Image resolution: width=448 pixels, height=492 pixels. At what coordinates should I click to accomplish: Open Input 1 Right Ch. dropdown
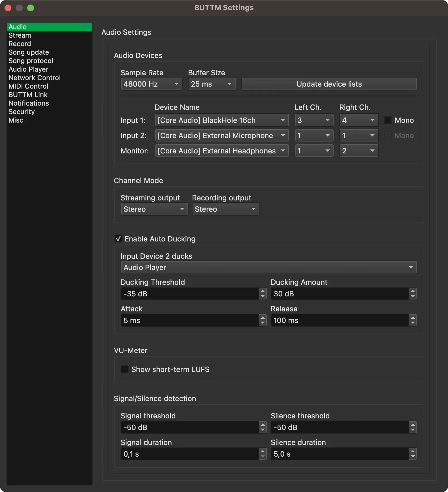tap(359, 120)
